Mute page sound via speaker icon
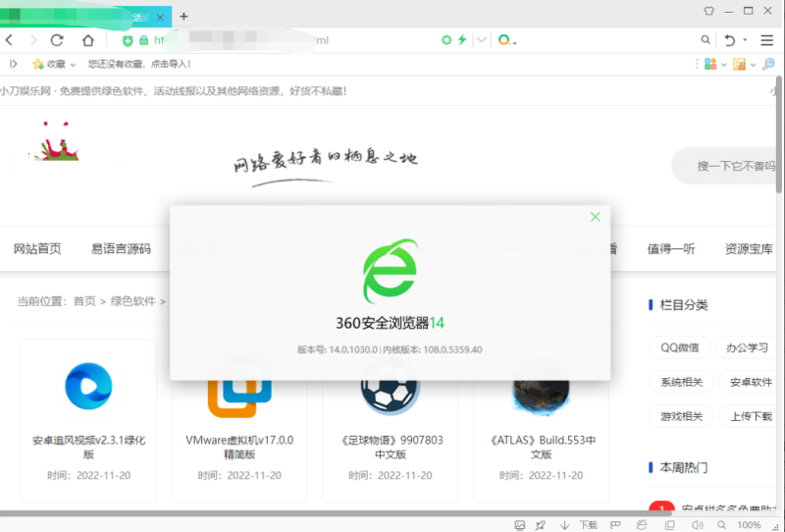Viewport: 785px width, 532px height. [697, 525]
